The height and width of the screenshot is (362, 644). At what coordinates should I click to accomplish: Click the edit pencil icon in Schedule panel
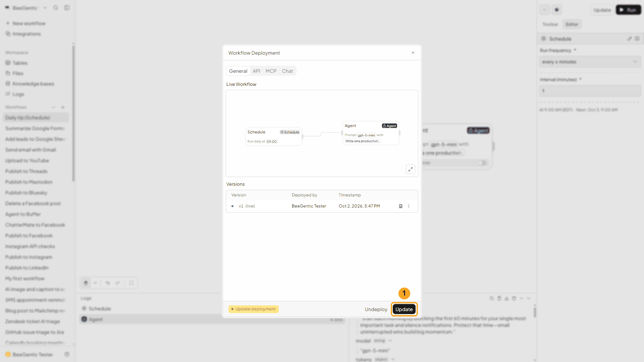click(629, 39)
